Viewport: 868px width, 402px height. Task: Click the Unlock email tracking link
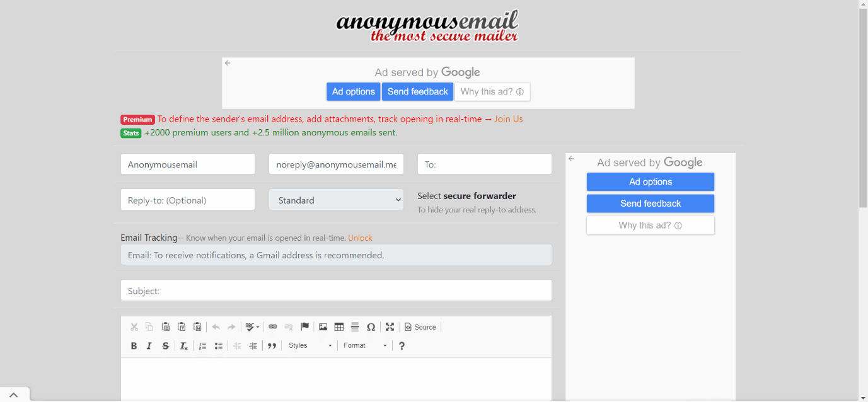coord(360,238)
